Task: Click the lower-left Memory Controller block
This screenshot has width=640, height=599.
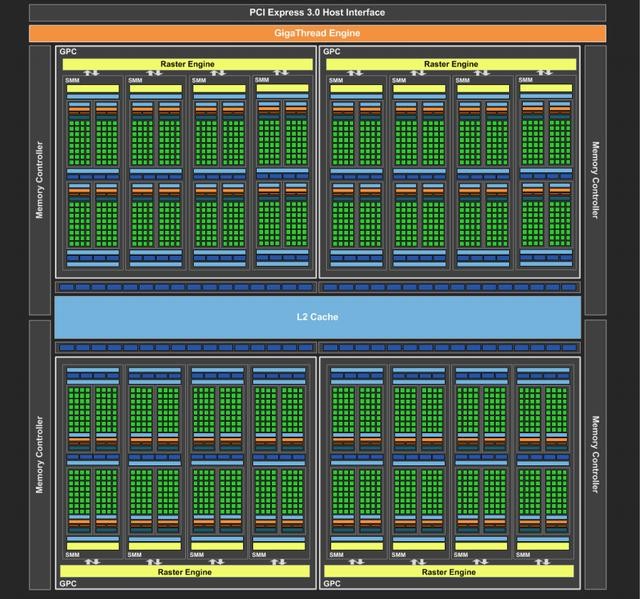Action: 40,455
